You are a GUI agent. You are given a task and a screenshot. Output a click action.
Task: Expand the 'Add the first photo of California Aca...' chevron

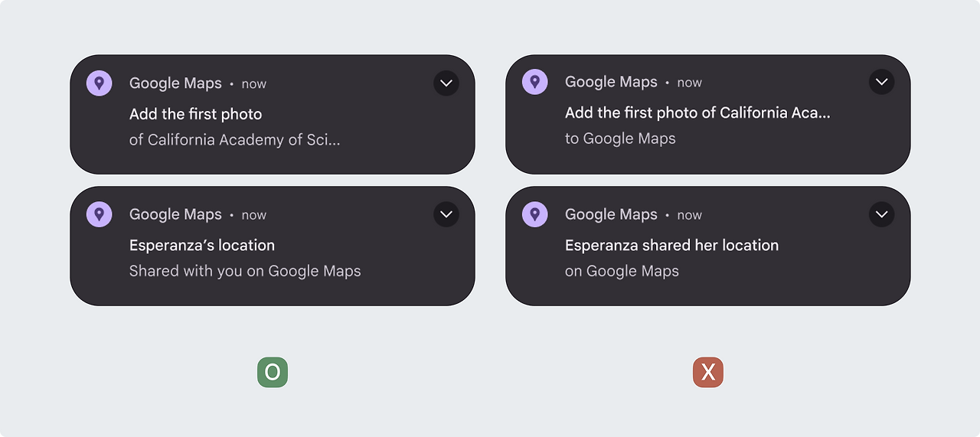tap(882, 82)
